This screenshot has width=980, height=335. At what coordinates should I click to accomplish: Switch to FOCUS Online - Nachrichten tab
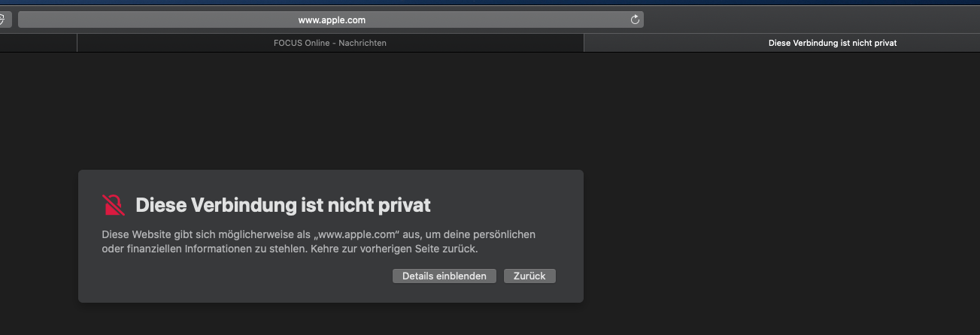coord(330,43)
